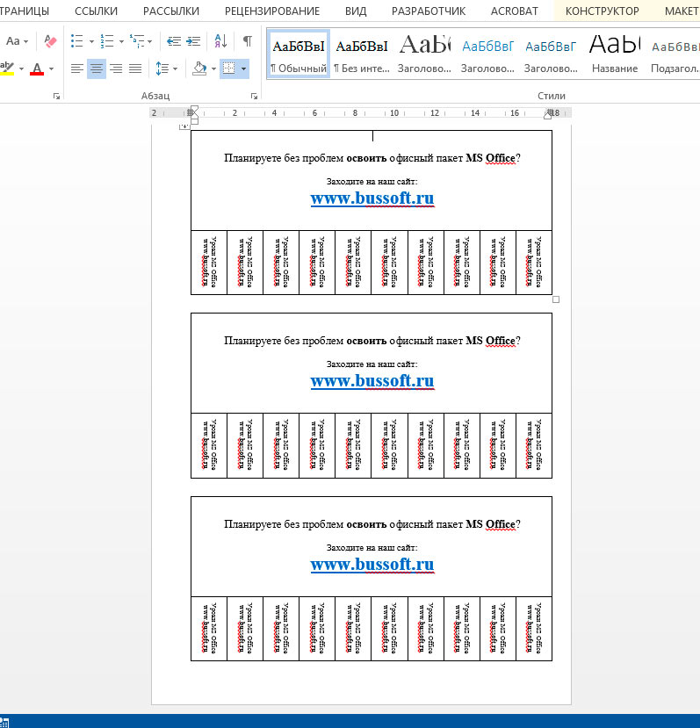Click the line spacing icon
Screen dimensions: 700x728
pos(162,68)
